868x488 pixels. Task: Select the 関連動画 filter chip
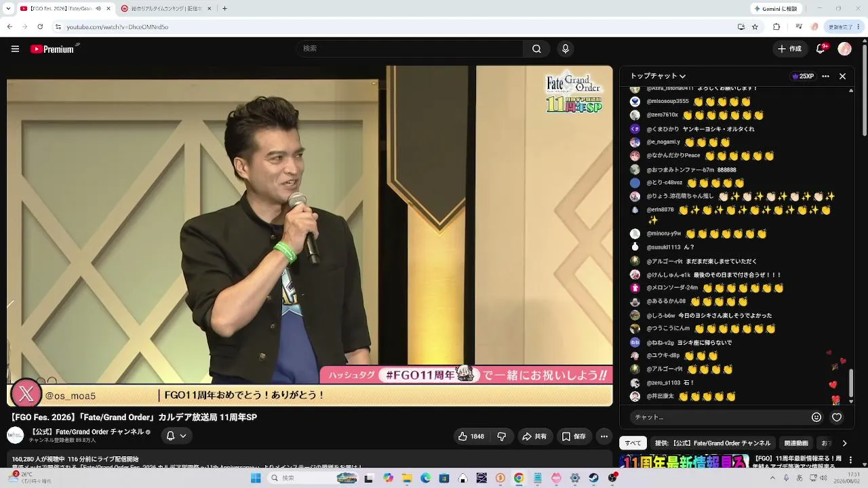click(796, 443)
